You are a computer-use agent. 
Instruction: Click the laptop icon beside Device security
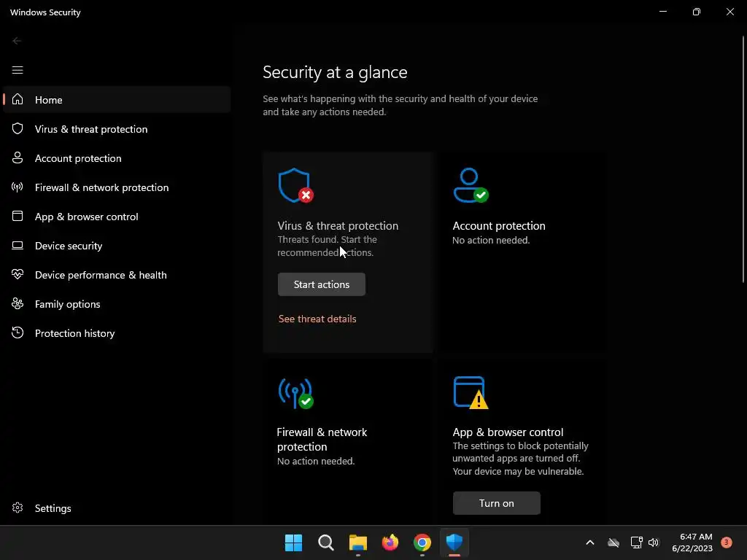pos(18,245)
